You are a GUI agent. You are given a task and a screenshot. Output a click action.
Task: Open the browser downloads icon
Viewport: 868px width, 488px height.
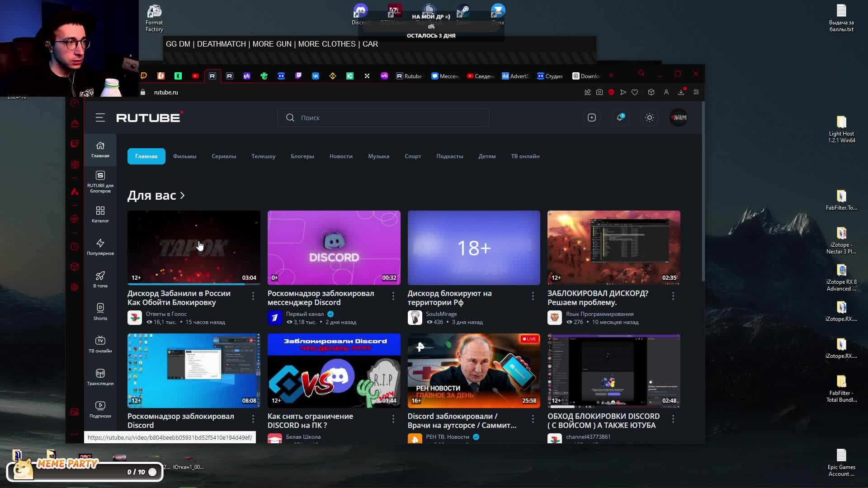tap(681, 92)
